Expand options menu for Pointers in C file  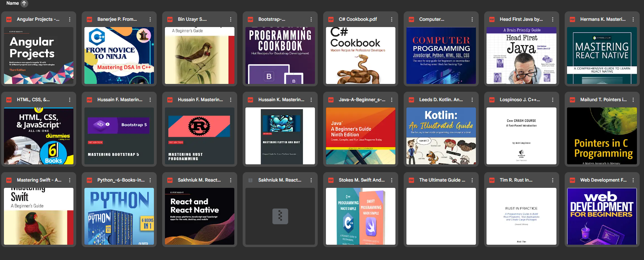[x=633, y=100]
